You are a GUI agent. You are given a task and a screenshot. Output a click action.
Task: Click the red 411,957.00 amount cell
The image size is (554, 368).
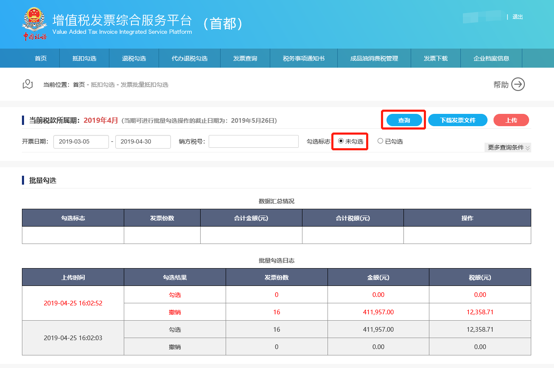click(x=378, y=312)
